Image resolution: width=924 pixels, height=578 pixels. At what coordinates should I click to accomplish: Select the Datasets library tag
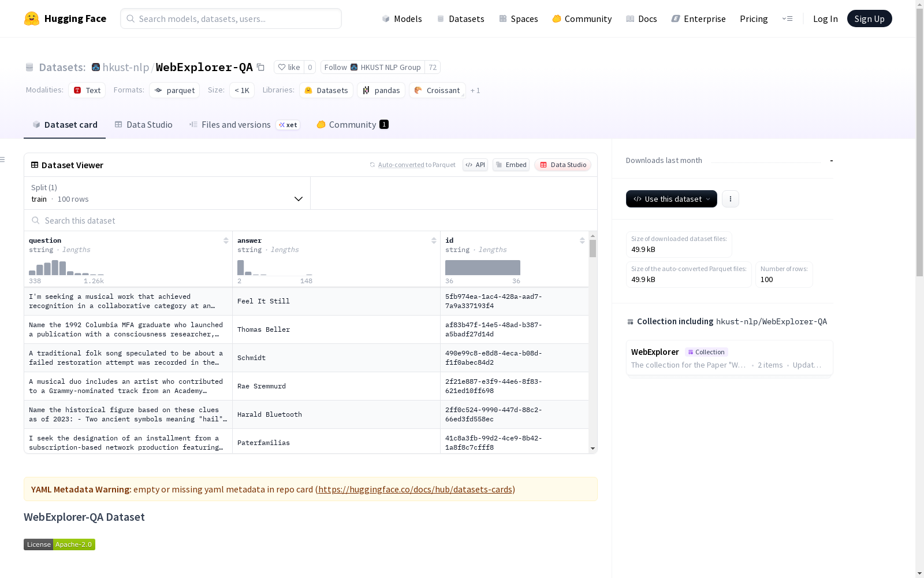pos(326,90)
